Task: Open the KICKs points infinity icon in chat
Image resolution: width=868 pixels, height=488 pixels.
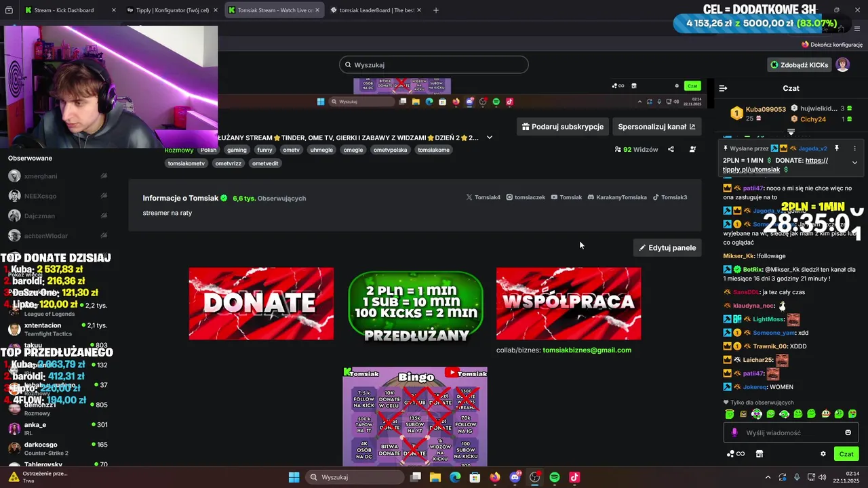Action: coord(736,454)
